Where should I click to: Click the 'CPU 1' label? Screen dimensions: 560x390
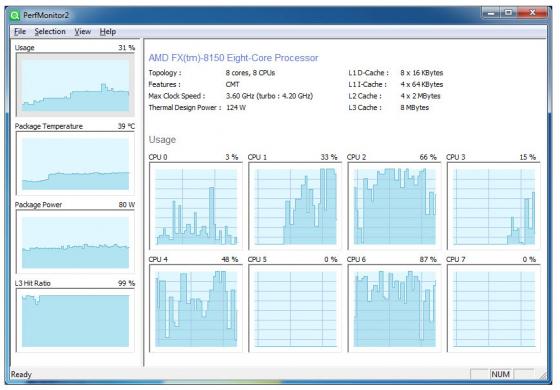point(257,157)
